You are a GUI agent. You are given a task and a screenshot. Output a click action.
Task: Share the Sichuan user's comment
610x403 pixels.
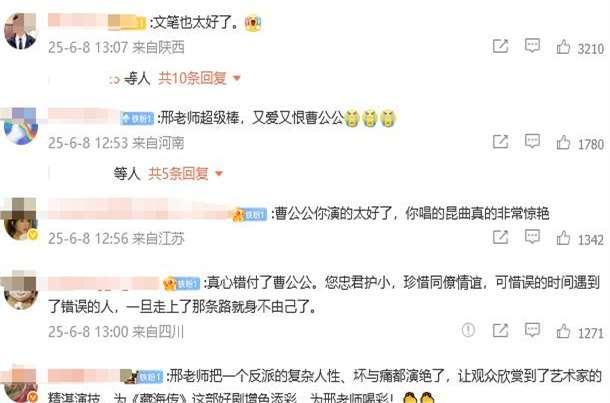[500, 331]
